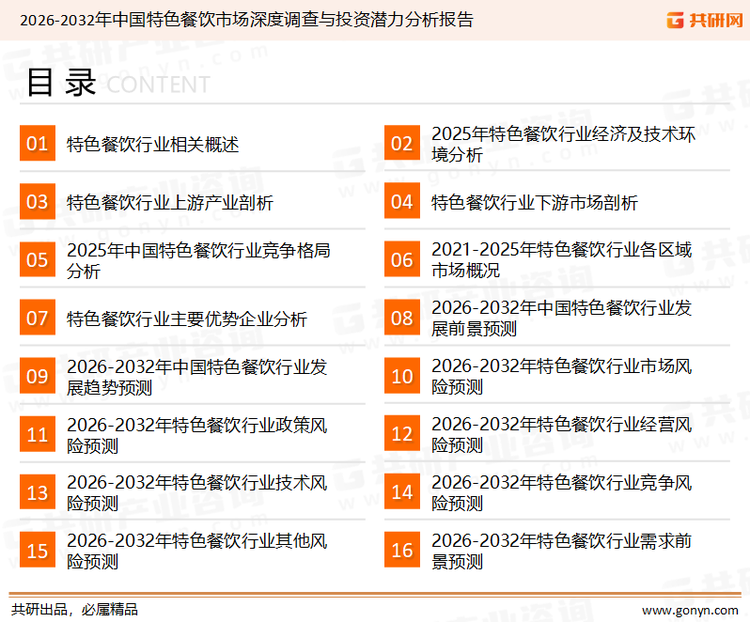Go to 2021-2025年特色餐饮行业各区域市场概况
750x622 pixels.
pos(561,260)
